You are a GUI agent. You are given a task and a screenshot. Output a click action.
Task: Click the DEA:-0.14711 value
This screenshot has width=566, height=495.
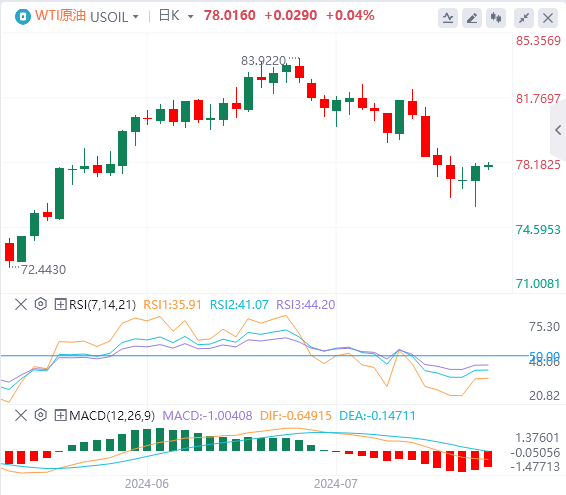[x=378, y=416]
